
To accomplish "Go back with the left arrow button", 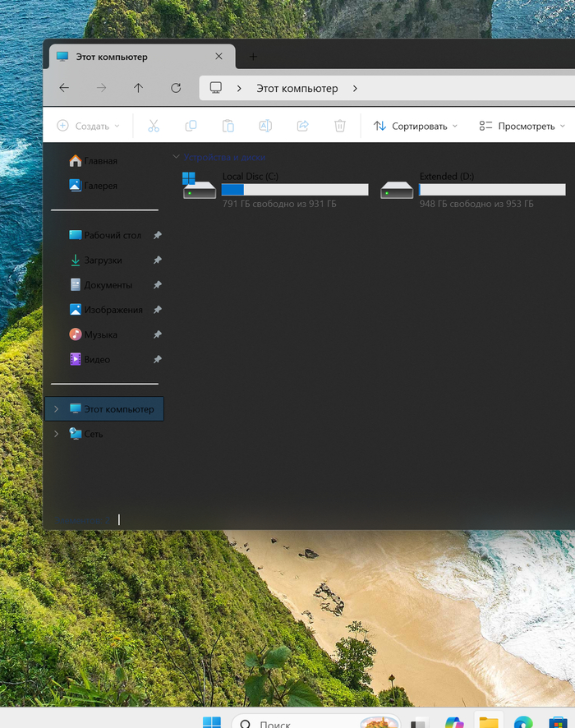I will click(x=64, y=88).
